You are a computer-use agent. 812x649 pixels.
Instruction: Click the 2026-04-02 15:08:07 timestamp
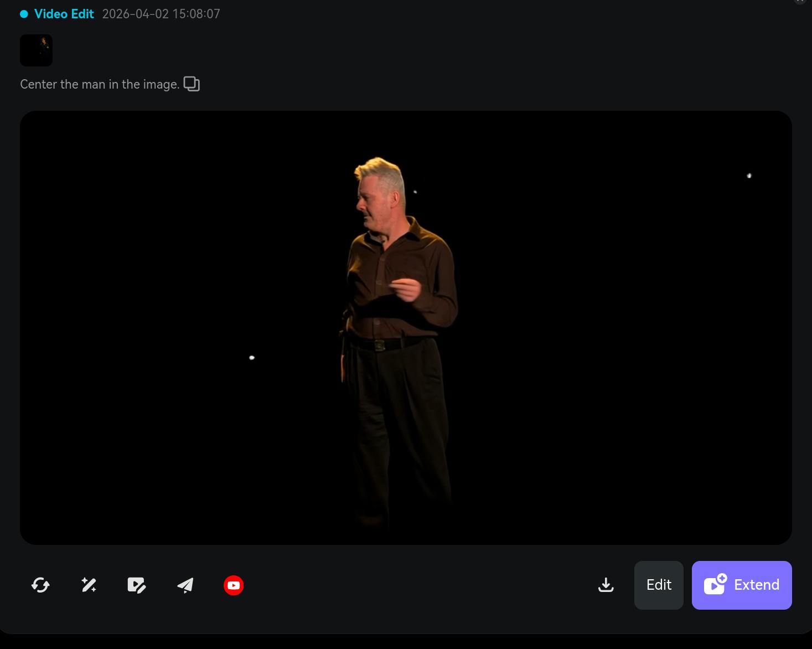[161, 14]
